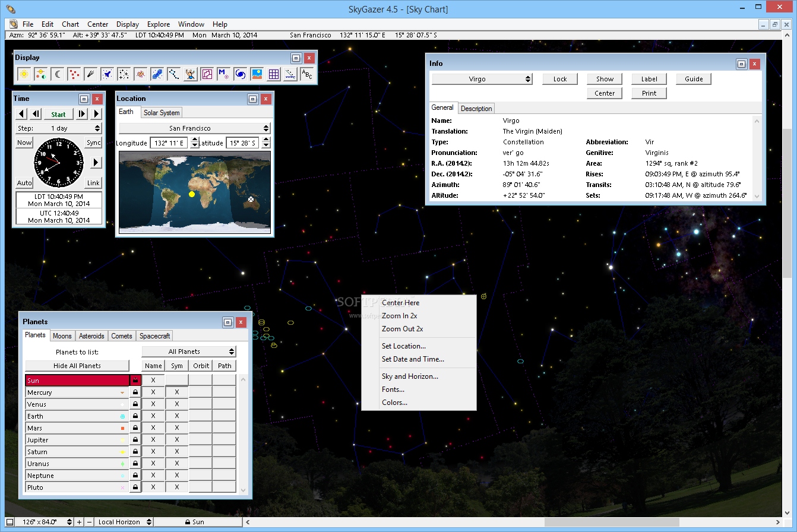Screen dimensions: 797x532
Task: Click arrow button right of clock face
Action: pos(96,163)
